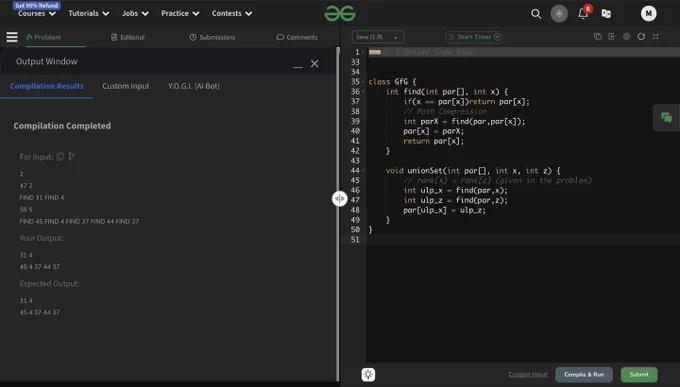Expand the Contests dropdown
The width and height of the screenshot is (680, 387).
click(232, 13)
